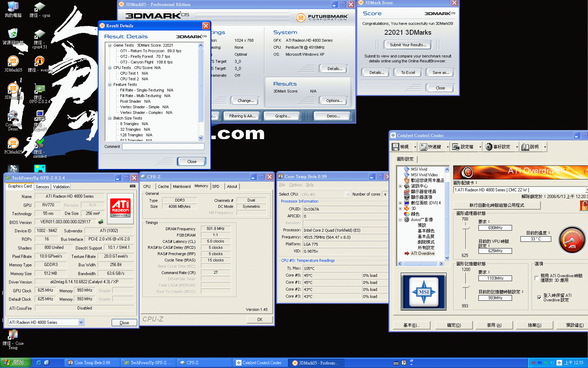Click the 套用 apply button in Catalyst
Screen dimensions: 588x368
click(494, 325)
